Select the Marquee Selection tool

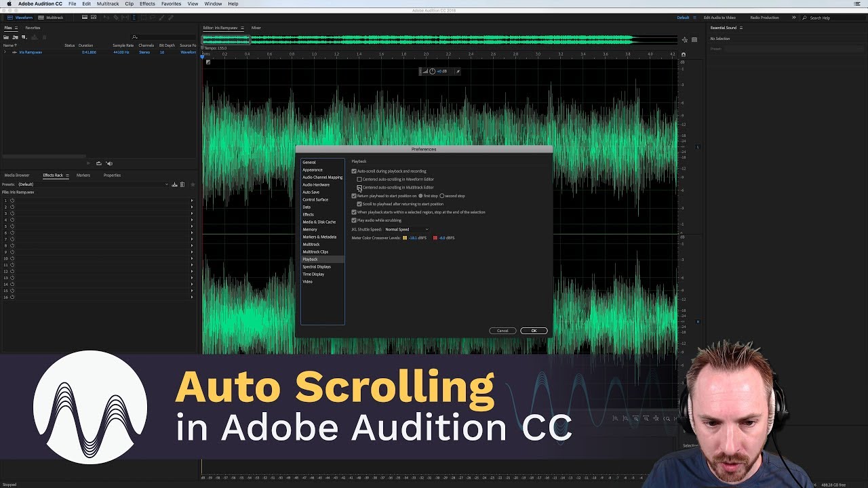144,18
